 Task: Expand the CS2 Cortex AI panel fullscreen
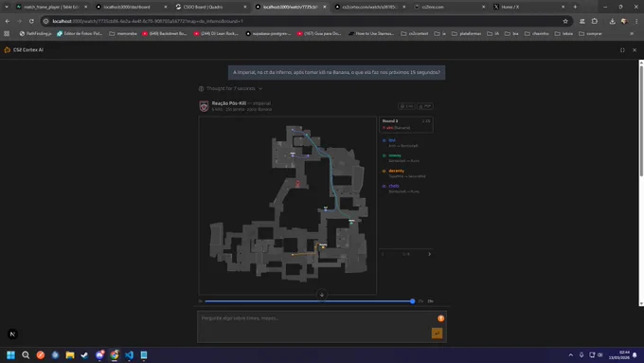[x=622, y=49]
